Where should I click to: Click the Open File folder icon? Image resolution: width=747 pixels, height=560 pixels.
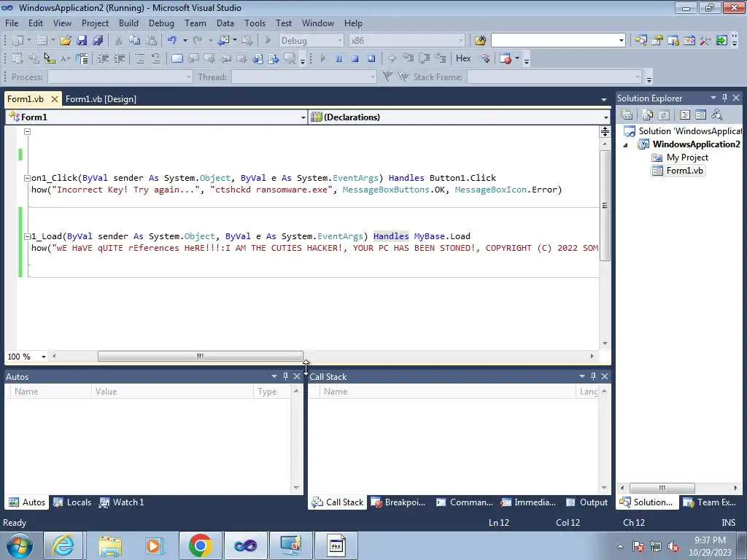click(65, 41)
